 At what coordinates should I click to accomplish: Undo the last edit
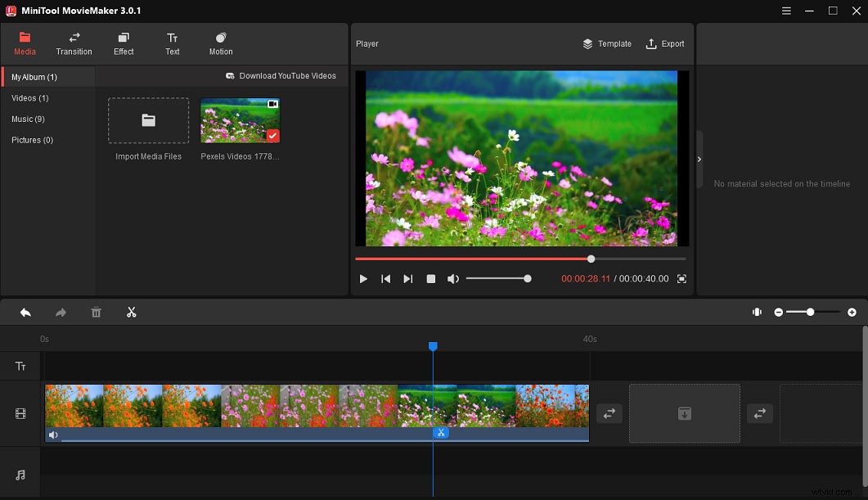[25, 312]
